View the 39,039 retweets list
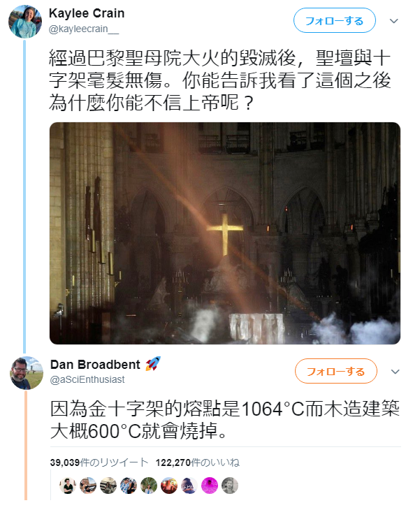The image size is (420, 510). pyautogui.click(x=99, y=462)
